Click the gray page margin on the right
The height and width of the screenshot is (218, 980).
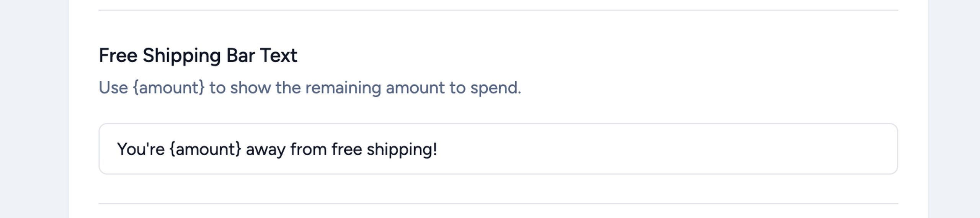(x=954, y=109)
